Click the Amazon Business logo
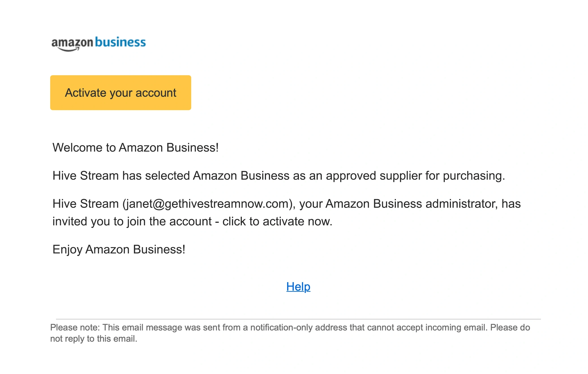 pos(98,43)
